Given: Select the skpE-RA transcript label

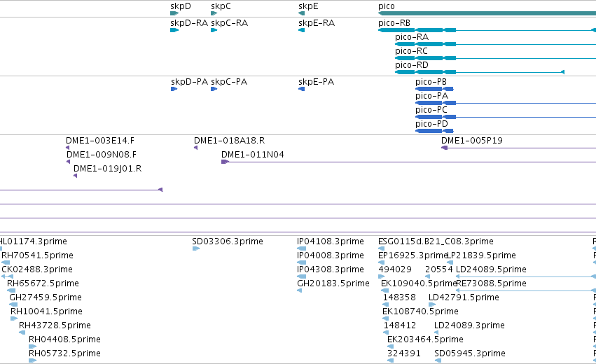Looking at the screenshot, I should tap(317, 23).
